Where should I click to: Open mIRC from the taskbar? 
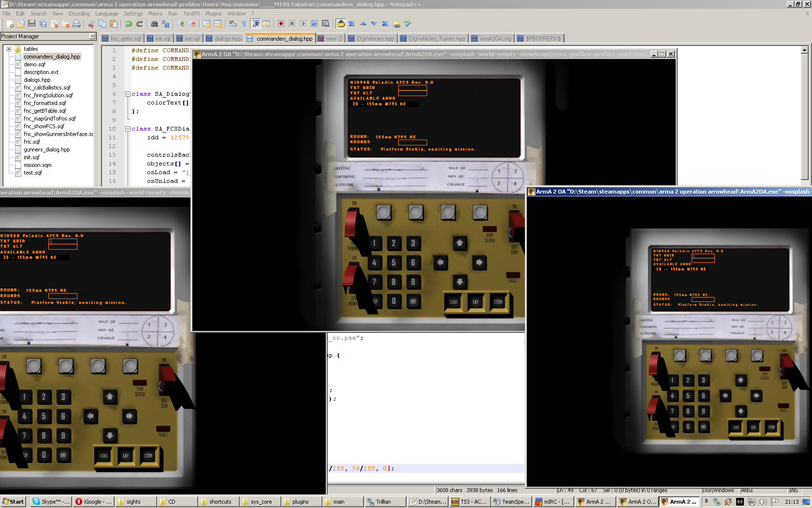(553, 502)
